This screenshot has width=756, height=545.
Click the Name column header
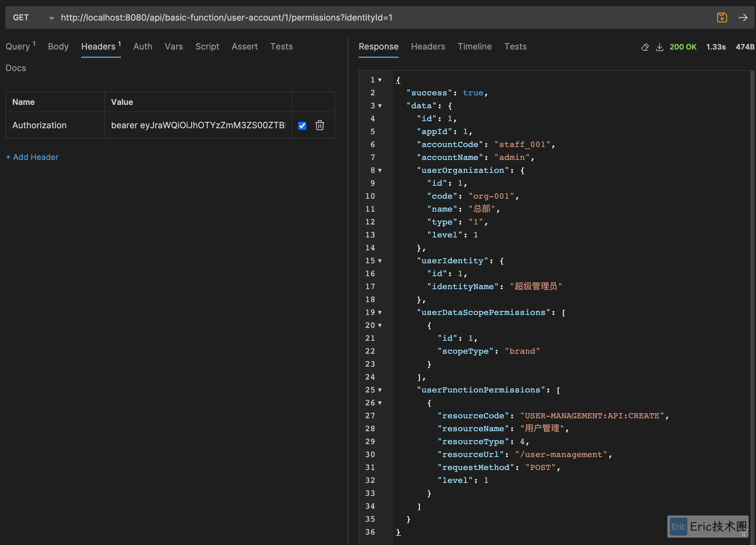[23, 102]
